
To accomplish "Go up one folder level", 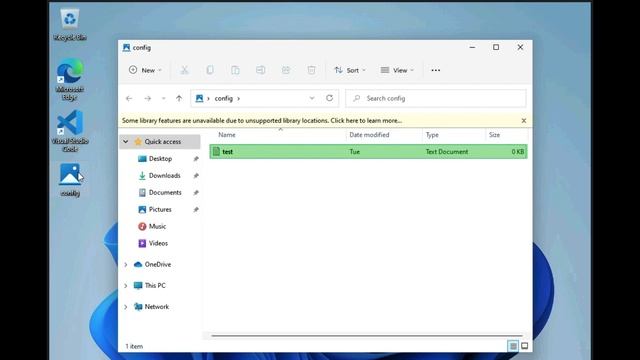I will coord(179,98).
